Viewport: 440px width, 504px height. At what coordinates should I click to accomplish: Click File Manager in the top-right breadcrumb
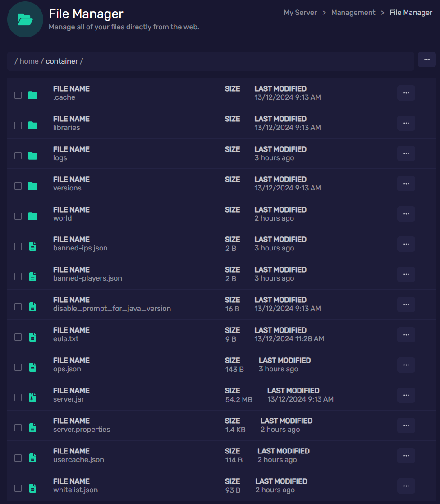tap(411, 13)
